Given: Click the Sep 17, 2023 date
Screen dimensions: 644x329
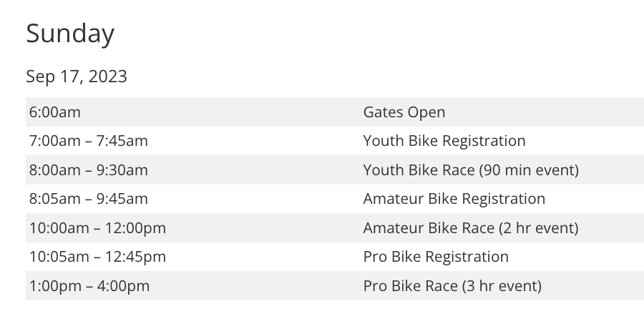Looking at the screenshot, I should click(77, 77).
